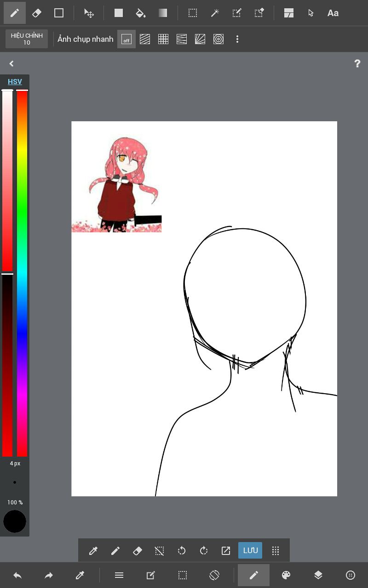Open the layers panel

[318, 575]
